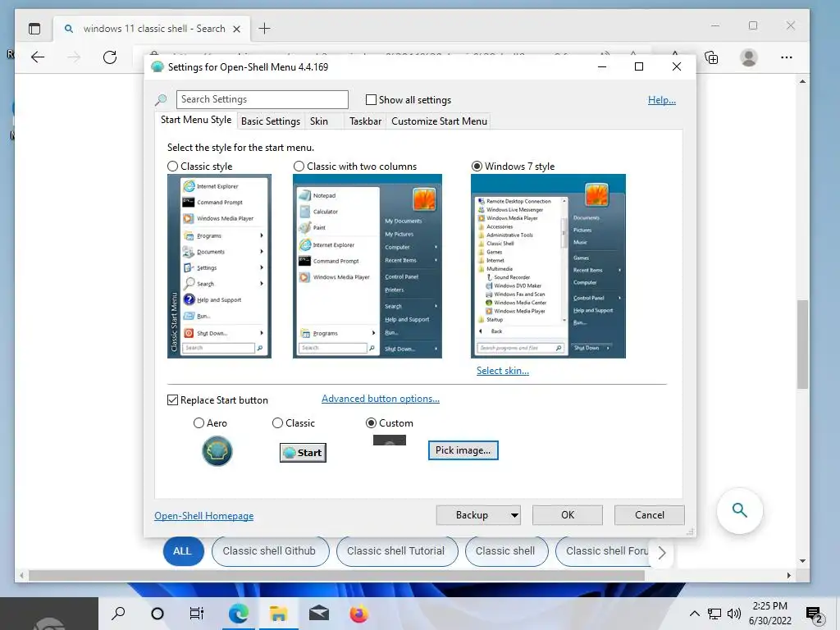This screenshot has height=630, width=840.
Task: Expand the Backup dropdown arrow
Action: 514,515
